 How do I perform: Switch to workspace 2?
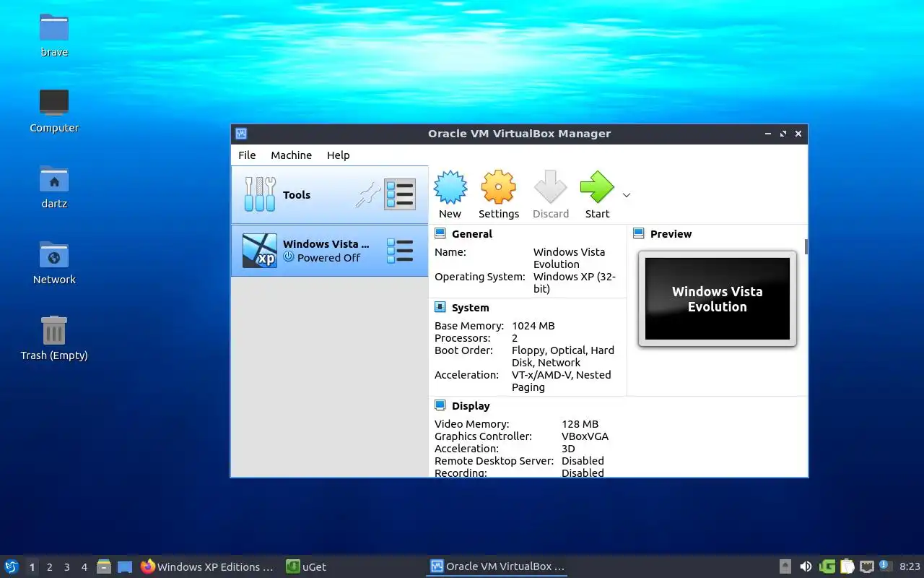pos(50,567)
